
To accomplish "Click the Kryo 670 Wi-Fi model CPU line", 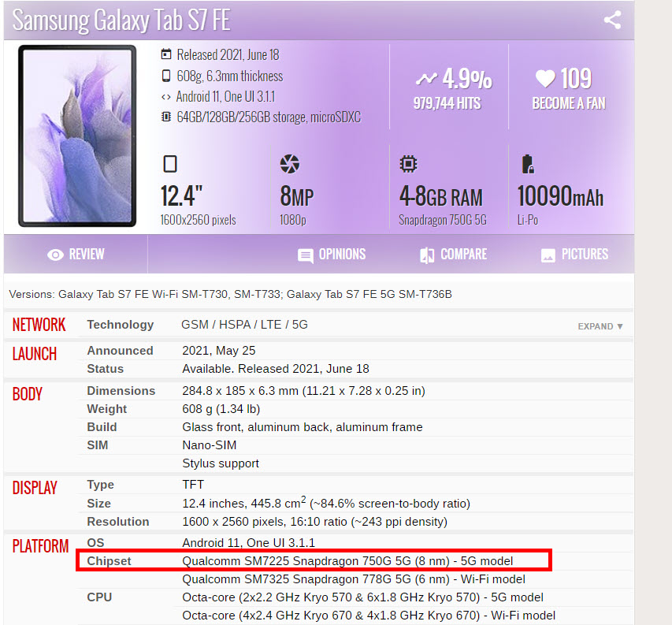I will (x=369, y=616).
